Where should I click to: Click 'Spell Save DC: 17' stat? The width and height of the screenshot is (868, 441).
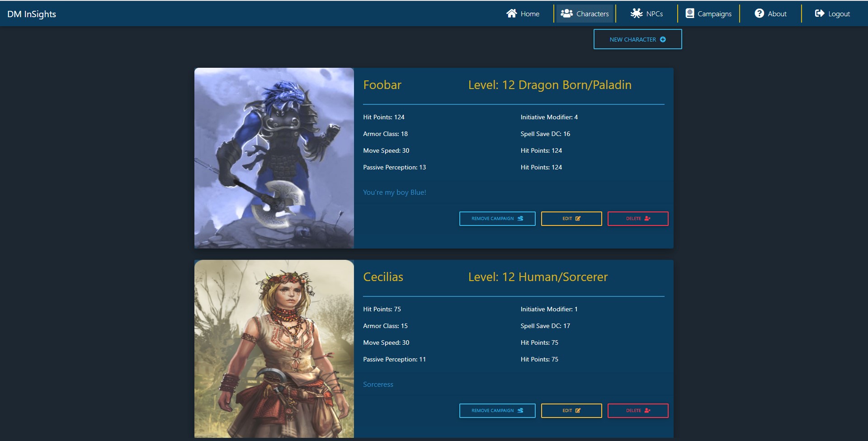coord(545,326)
